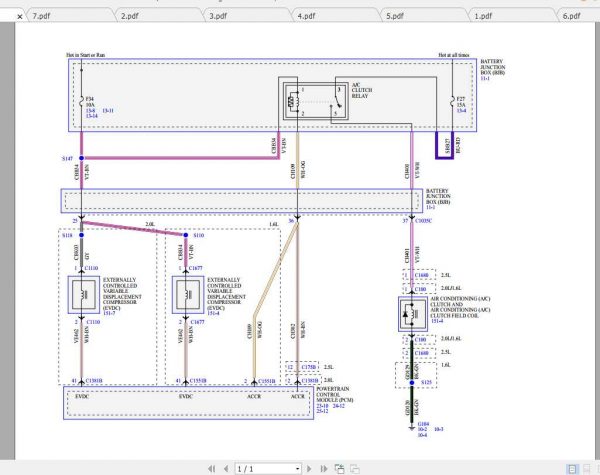The height and width of the screenshot is (475, 600).
Task: Open the 10-3 ground reference link
Action: (439, 429)
